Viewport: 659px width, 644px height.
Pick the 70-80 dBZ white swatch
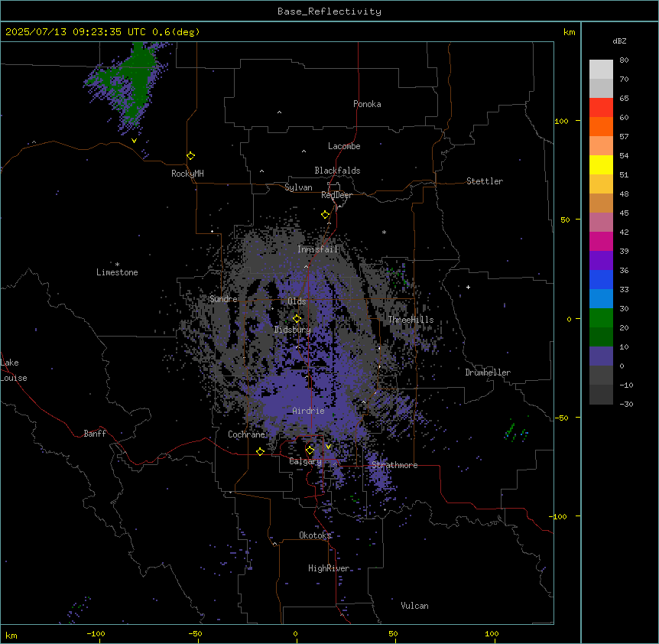pyautogui.click(x=601, y=70)
